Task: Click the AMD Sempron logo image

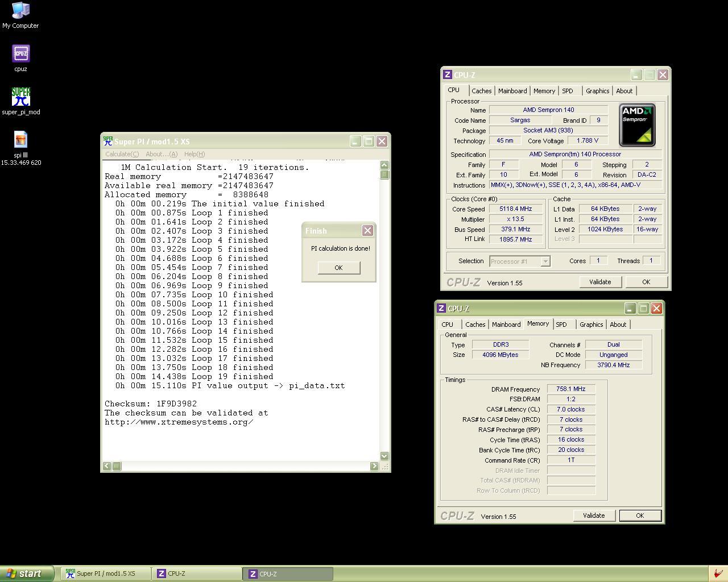Action: [637, 124]
